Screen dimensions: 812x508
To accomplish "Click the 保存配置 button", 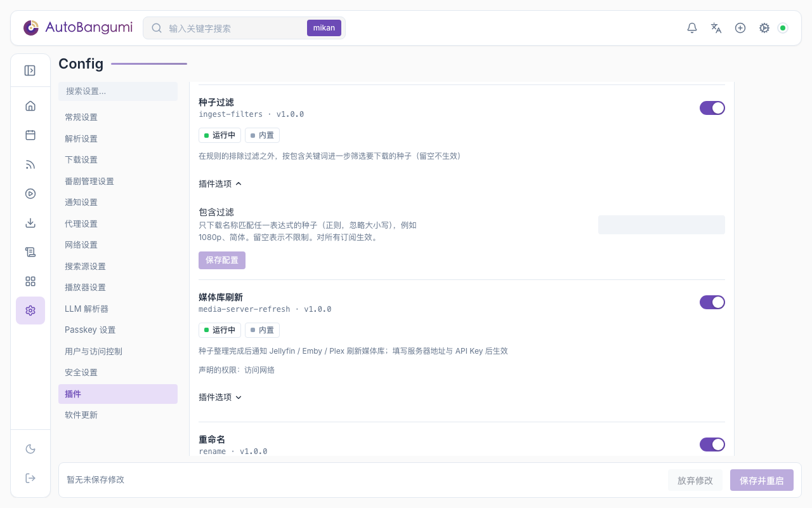I will click(x=222, y=260).
